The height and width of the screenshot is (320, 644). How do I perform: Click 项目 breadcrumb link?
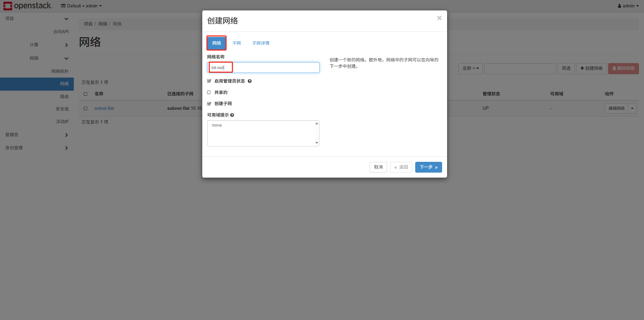tap(88, 24)
